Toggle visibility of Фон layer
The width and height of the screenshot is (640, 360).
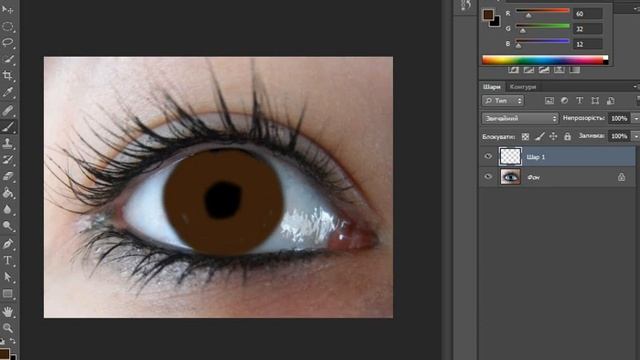(x=488, y=177)
